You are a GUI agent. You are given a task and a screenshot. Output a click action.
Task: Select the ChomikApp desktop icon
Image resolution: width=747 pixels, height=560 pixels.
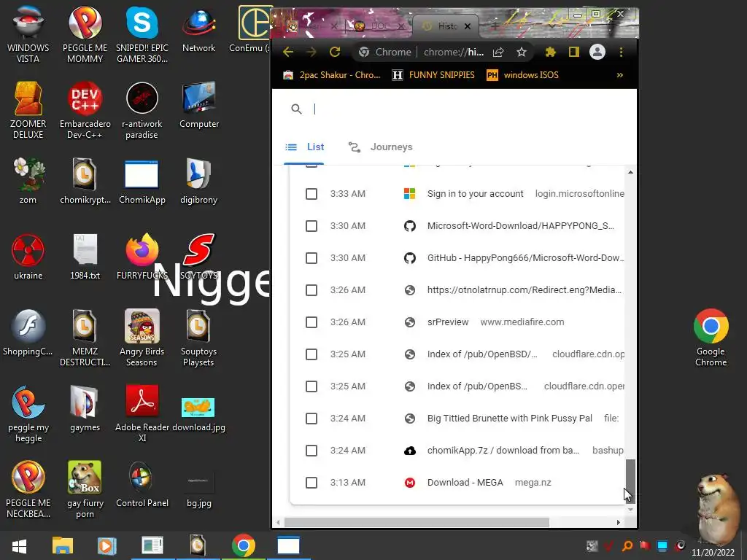(x=142, y=182)
